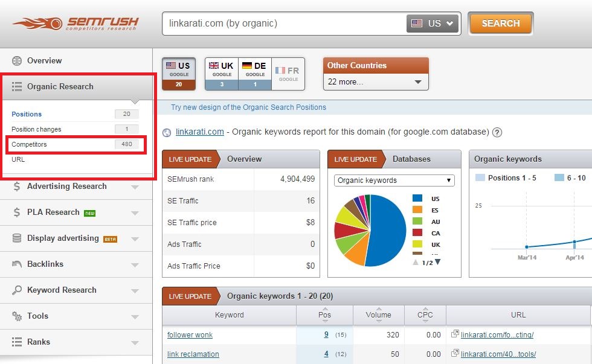The width and height of the screenshot is (592, 364).
Task: Go to next legend page arrow
Action: pos(437,262)
